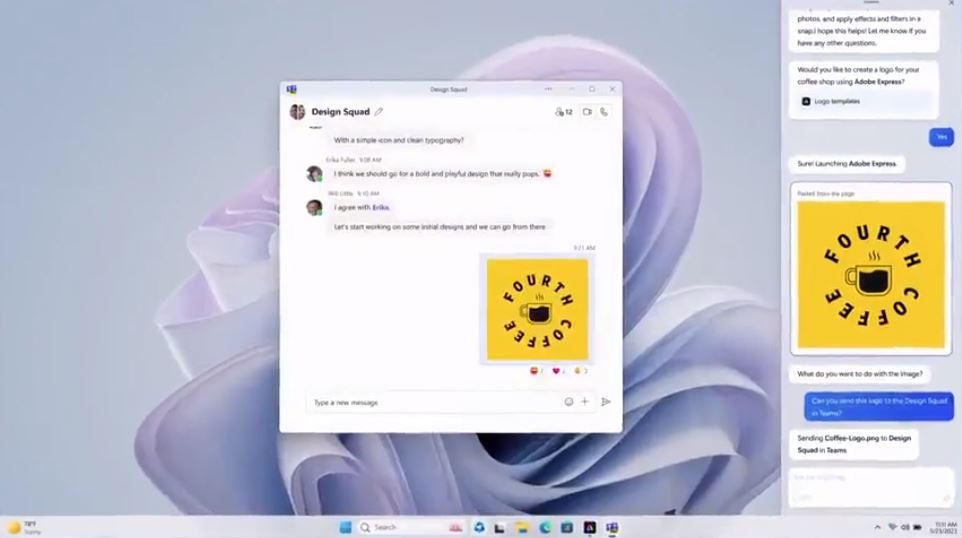
Task: Click the "What do you want to do with the image?" message
Action: coord(860,374)
